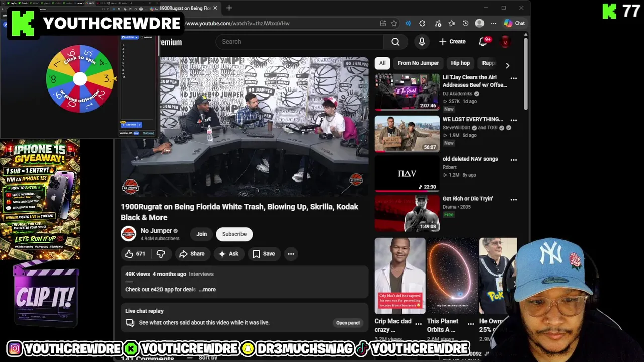The image size is (644, 362).
Task: Click the Add wheel button
Action: pyautogui.click(x=129, y=125)
